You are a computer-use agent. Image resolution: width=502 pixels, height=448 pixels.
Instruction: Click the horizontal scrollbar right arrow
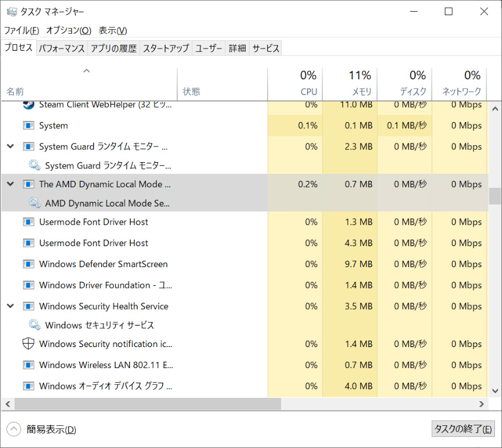[x=482, y=404]
